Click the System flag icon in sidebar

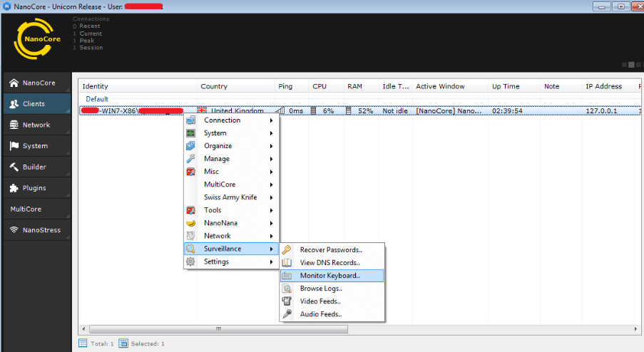point(14,146)
